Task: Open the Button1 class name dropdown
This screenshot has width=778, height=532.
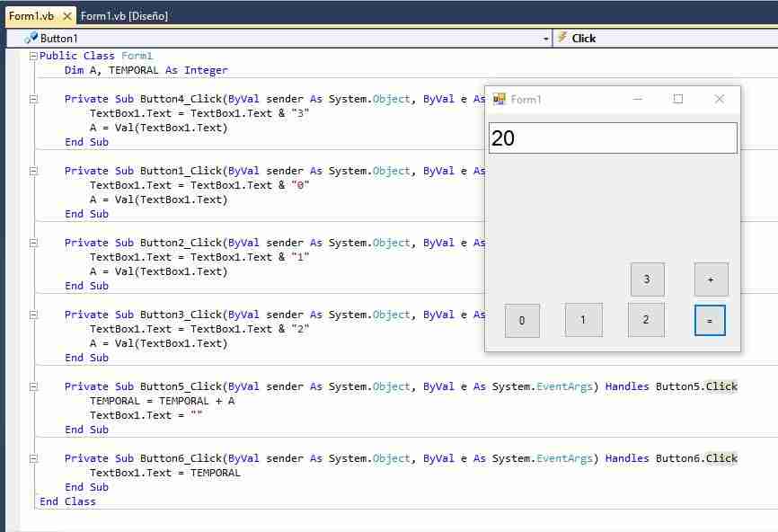Action: coord(546,39)
